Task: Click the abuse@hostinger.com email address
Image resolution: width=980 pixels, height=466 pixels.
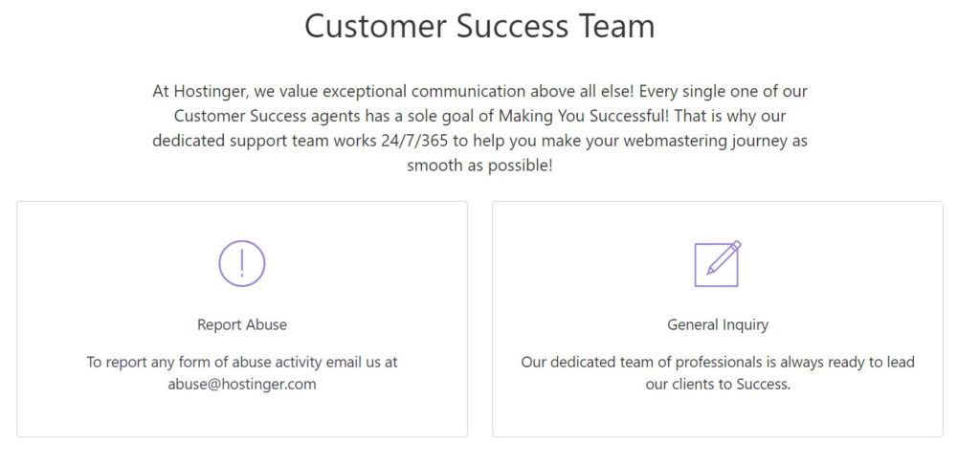Action: pos(242,384)
